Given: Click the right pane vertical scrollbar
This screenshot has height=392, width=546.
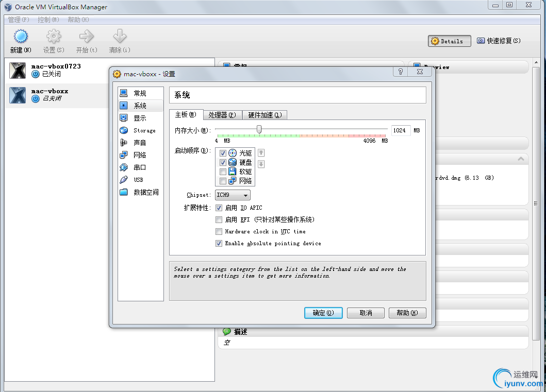Looking at the screenshot, I should [x=536, y=203].
